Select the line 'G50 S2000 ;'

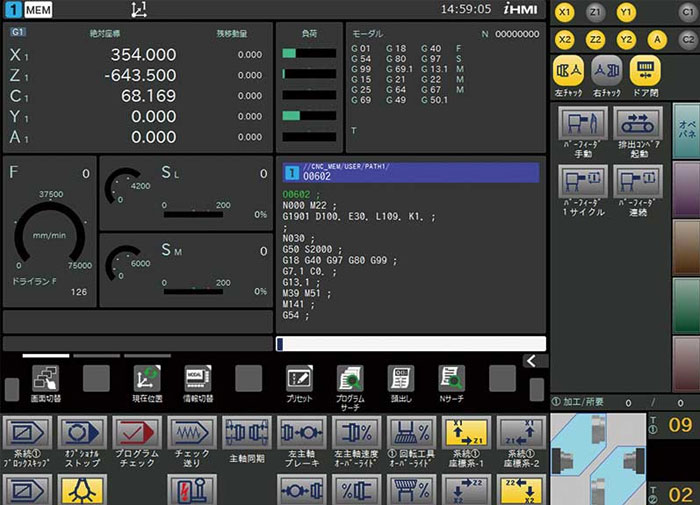pyautogui.click(x=312, y=250)
